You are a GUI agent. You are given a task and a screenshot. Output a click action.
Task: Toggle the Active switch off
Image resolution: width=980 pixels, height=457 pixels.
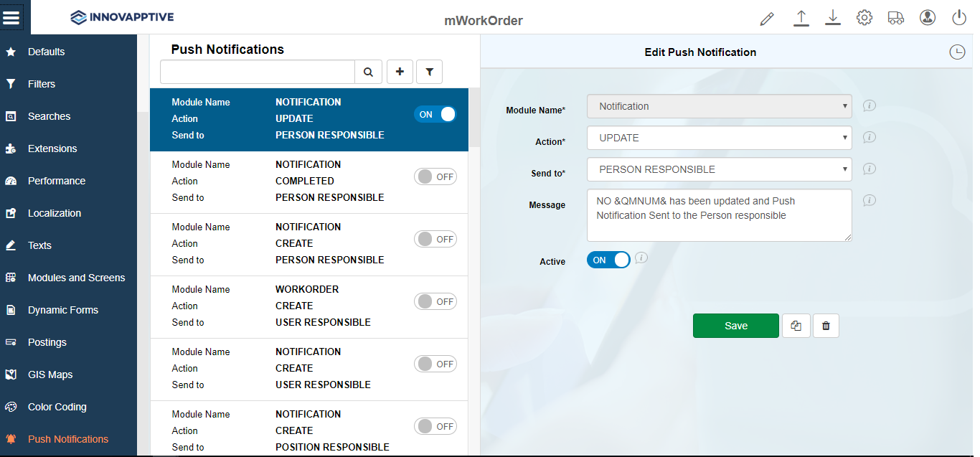(x=608, y=260)
